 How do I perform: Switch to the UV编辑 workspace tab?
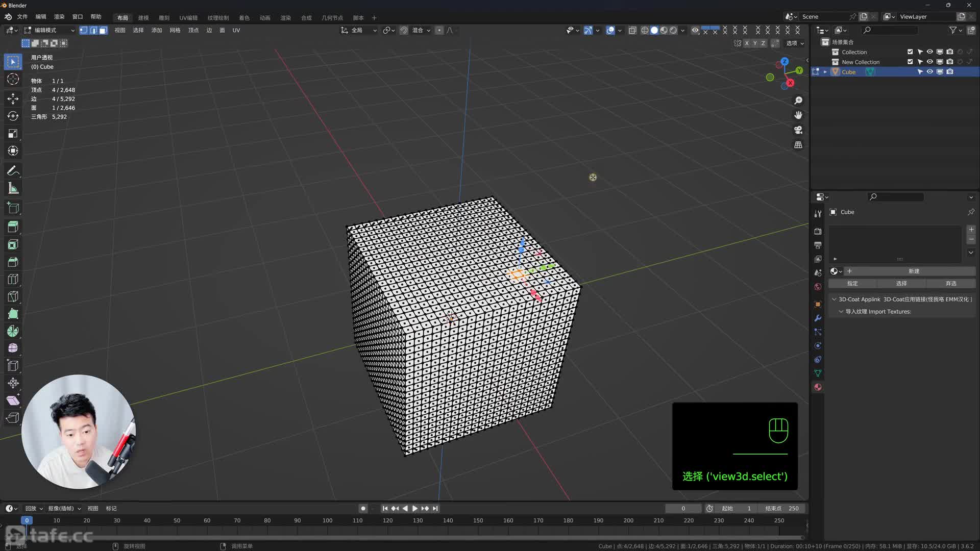click(188, 18)
